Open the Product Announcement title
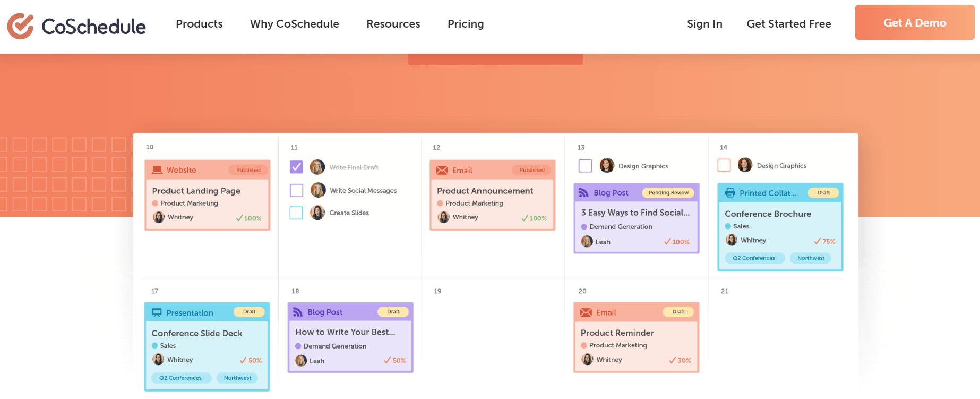This screenshot has width=980, height=399. (485, 191)
